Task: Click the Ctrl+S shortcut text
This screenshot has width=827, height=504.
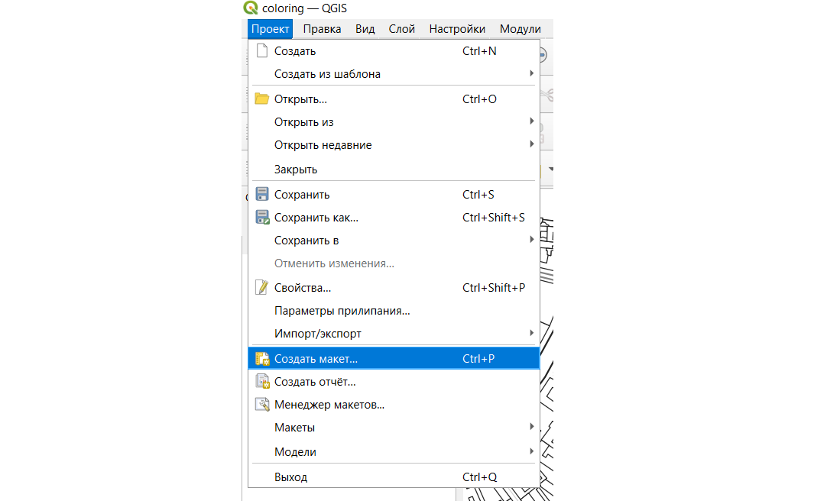Action: 478,195
